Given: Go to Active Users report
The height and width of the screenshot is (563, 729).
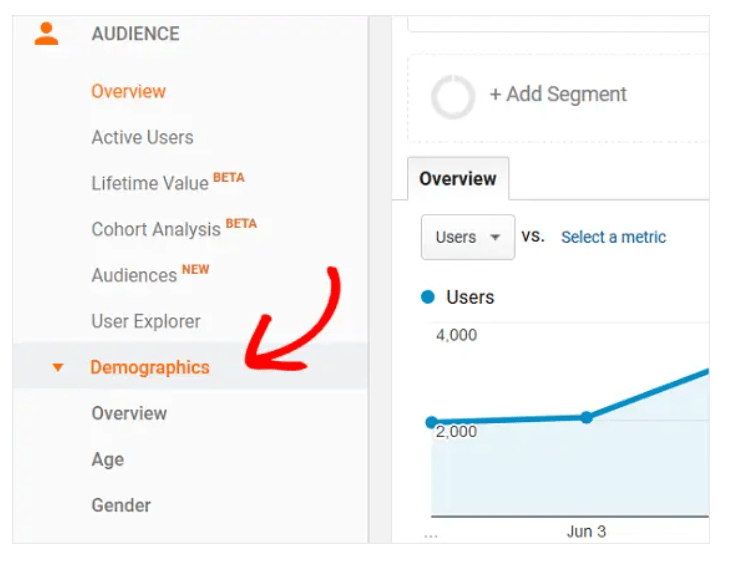Looking at the screenshot, I should [142, 137].
